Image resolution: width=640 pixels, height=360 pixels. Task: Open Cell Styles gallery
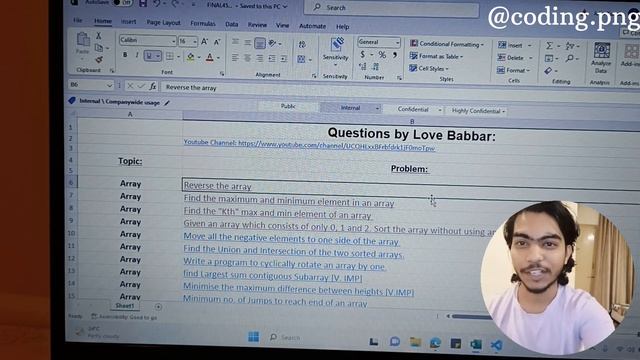pos(429,69)
